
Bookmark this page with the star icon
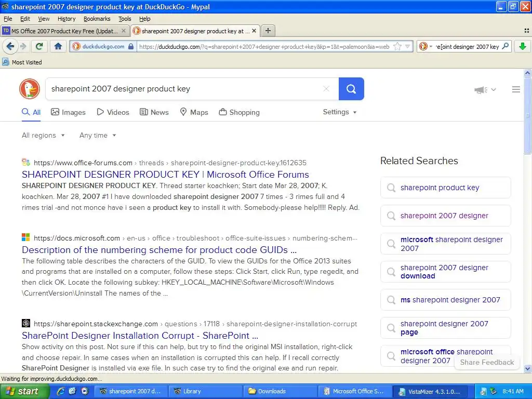point(397,46)
